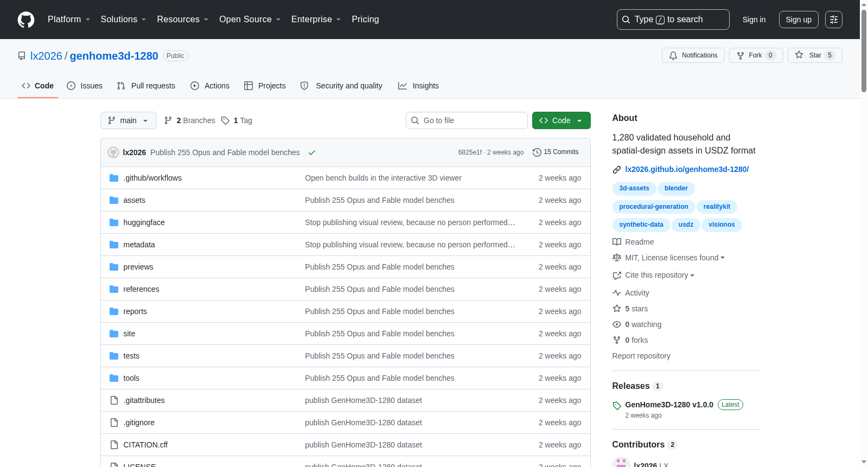Open the Security and quality tab
The image size is (868, 467).
[341, 86]
